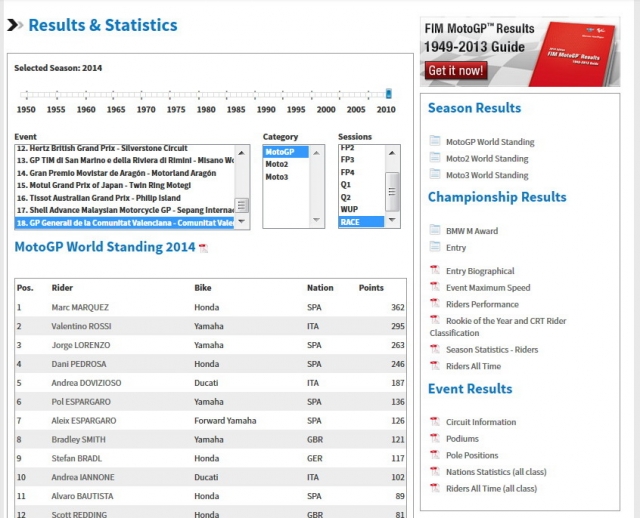The height and width of the screenshot is (518, 640).
Task: Select RACE session
Action: [x=361, y=222]
